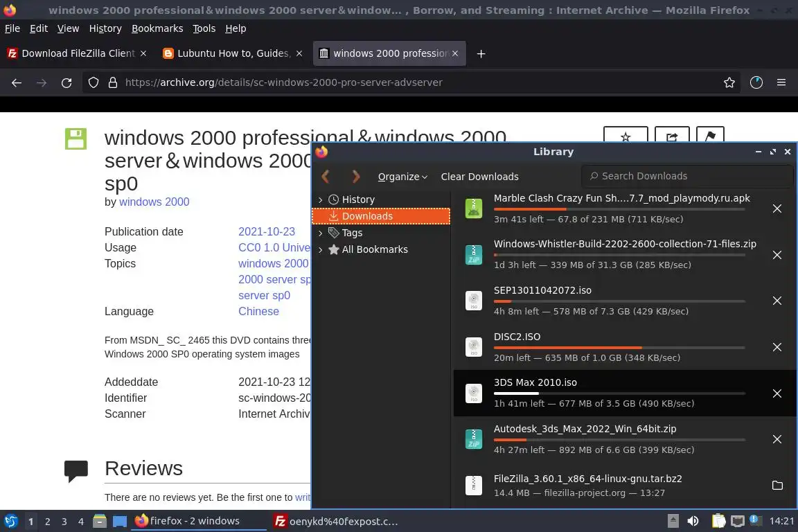798x532 pixels.
Task: Click the Marble Clash download progress bar
Action: click(x=619, y=209)
